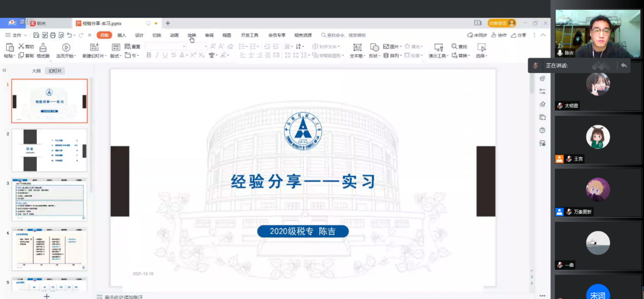Expand the New Slide (新建幻灯片) dropdown

[106, 56]
